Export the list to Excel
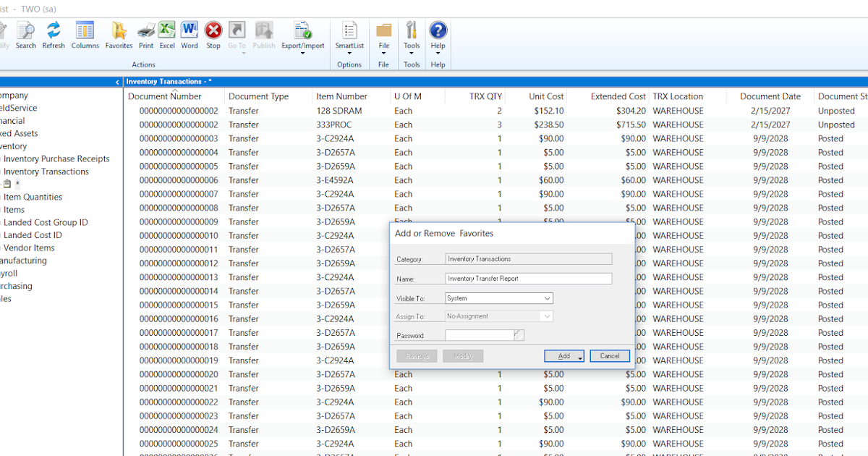868x456 pixels. tap(166, 34)
